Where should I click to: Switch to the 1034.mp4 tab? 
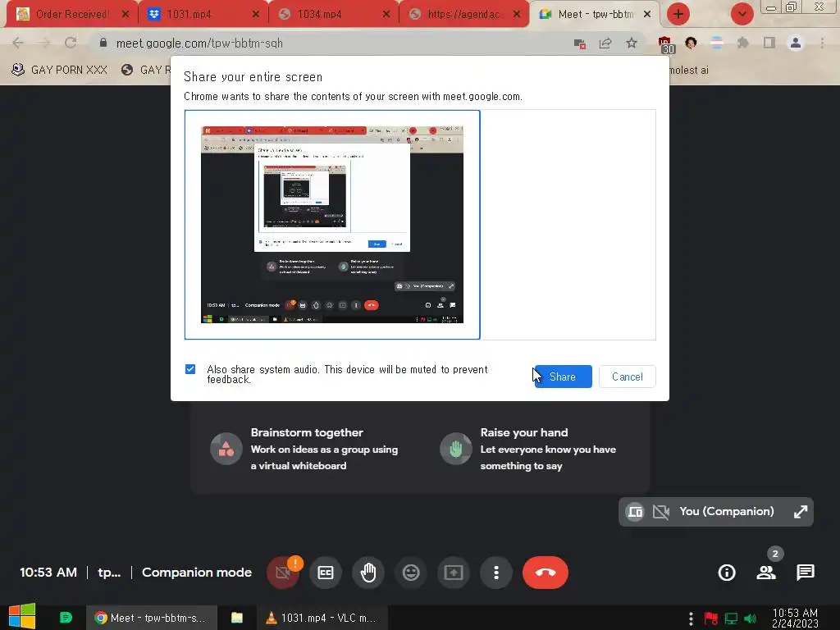click(x=332, y=15)
